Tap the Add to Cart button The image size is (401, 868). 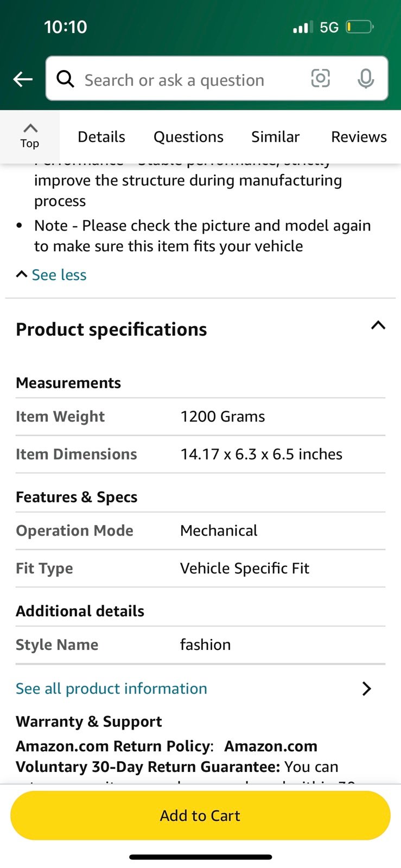tap(200, 815)
